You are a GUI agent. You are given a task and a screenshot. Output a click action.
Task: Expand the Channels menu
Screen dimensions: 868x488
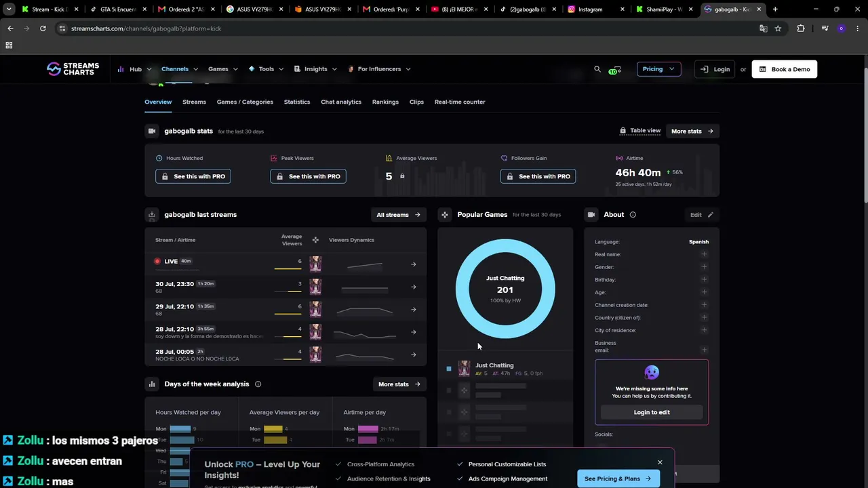coord(180,69)
